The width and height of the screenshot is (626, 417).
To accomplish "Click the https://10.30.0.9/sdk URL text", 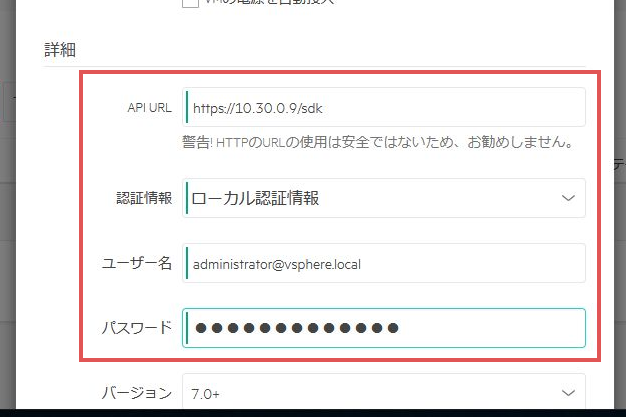I will tap(246, 107).
